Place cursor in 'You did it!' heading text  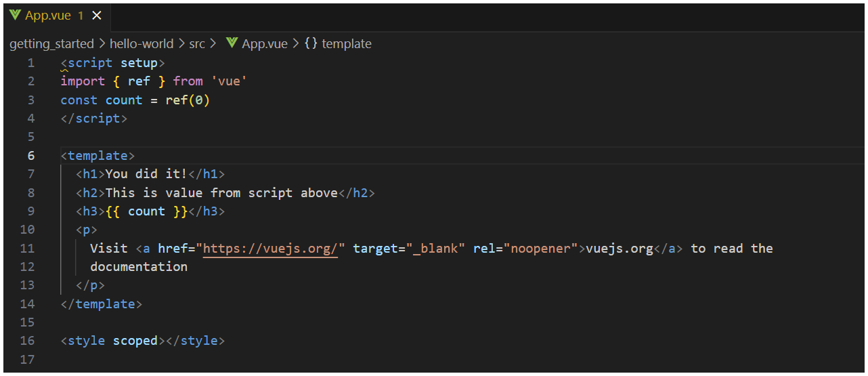(146, 174)
